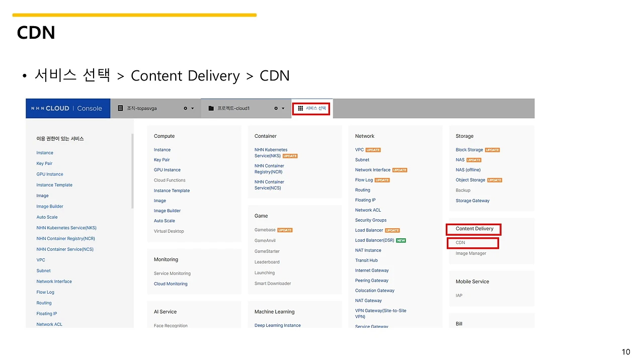Click the grid icon beside 조직-topasvga
The width and height of the screenshot is (644, 362).
coord(120,108)
